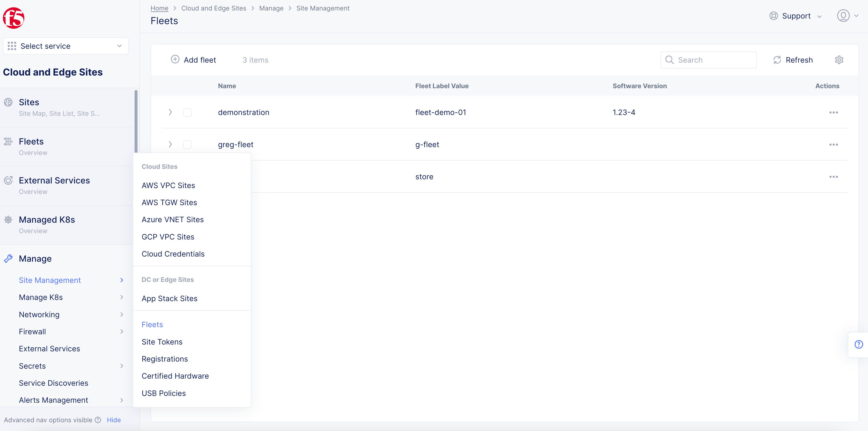
Task: Click the Refresh icon button
Action: tap(777, 60)
